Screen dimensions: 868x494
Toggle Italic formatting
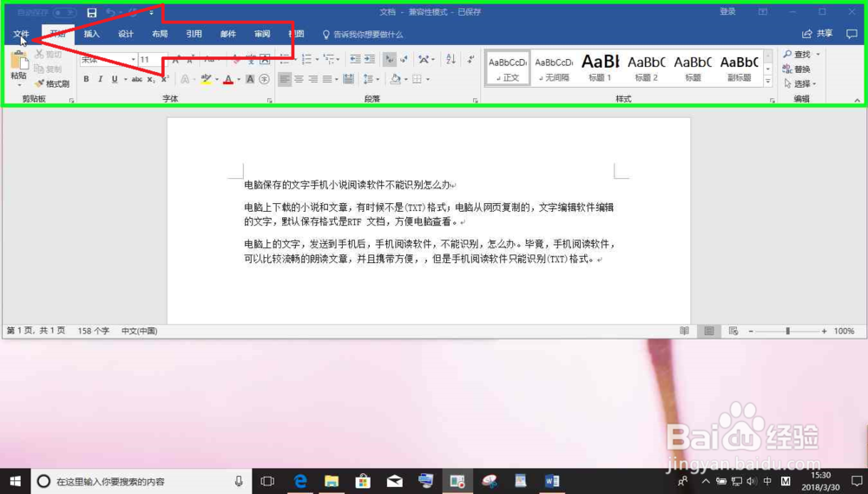pos(100,79)
